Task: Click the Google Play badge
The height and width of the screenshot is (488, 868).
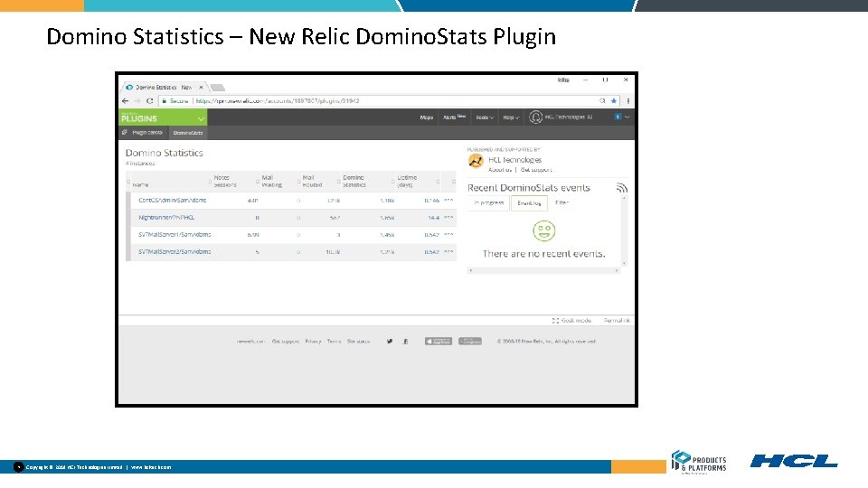Action: (470, 342)
